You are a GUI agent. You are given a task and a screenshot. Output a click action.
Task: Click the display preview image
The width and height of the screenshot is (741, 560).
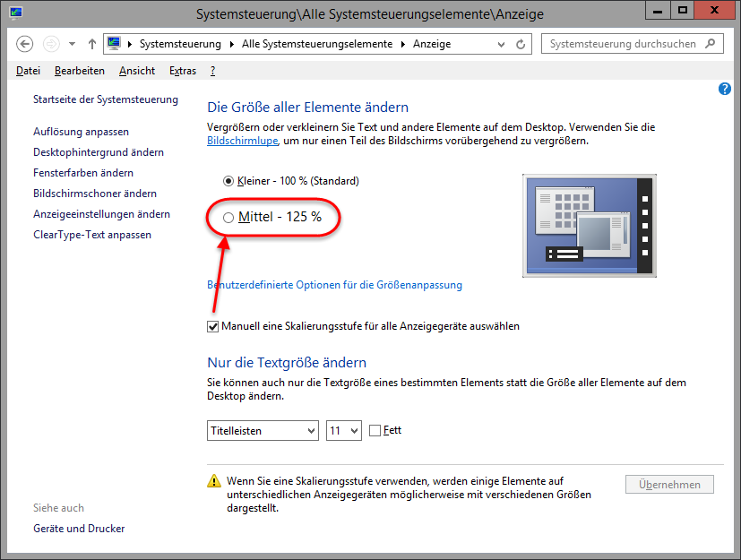[x=588, y=225]
